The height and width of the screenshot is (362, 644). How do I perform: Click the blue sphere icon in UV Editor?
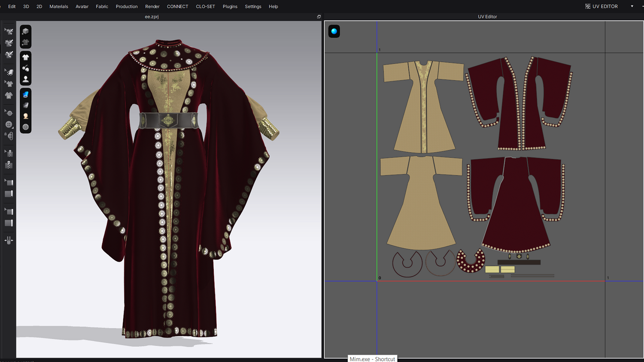click(334, 31)
